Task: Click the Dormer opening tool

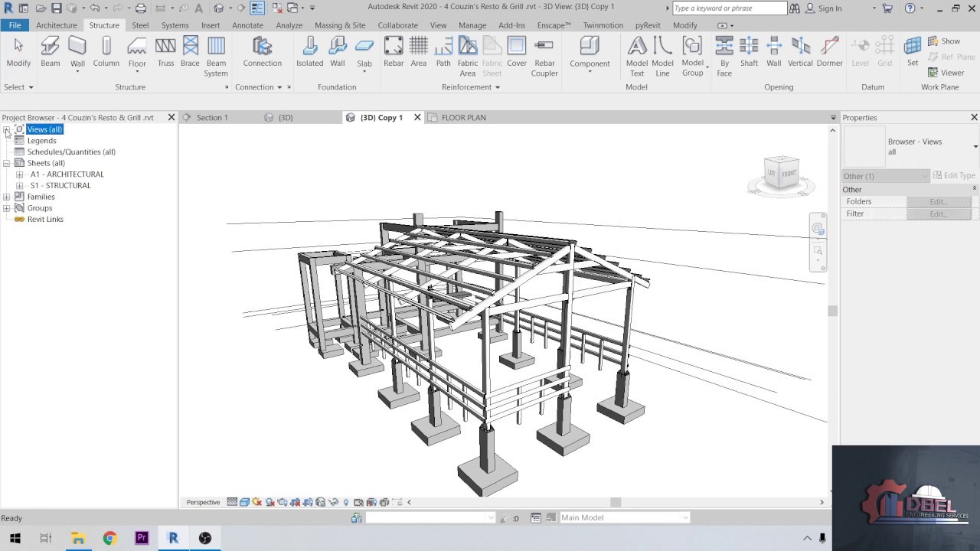Action: 829,52
